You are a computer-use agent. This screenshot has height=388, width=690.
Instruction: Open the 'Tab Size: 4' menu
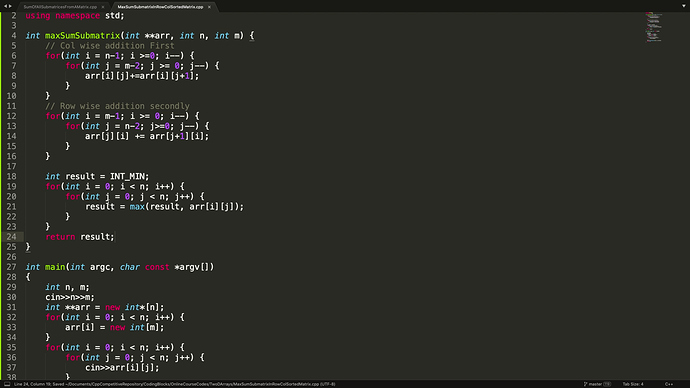click(x=633, y=384)
